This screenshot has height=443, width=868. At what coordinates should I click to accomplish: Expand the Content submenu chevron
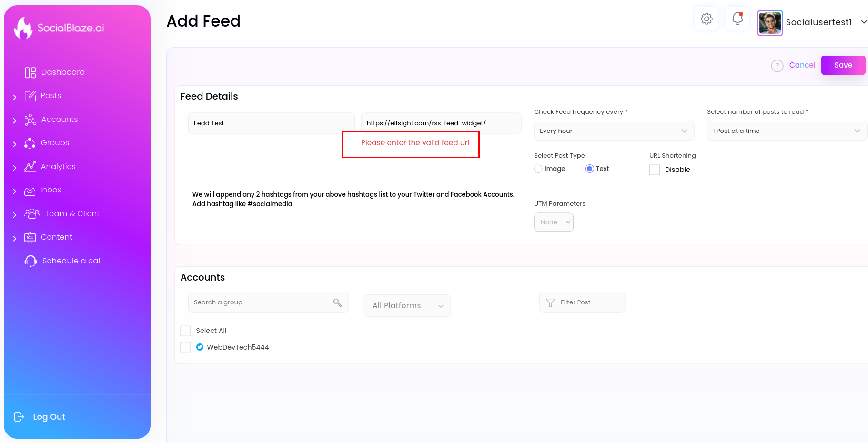click(x=14, y=239)
